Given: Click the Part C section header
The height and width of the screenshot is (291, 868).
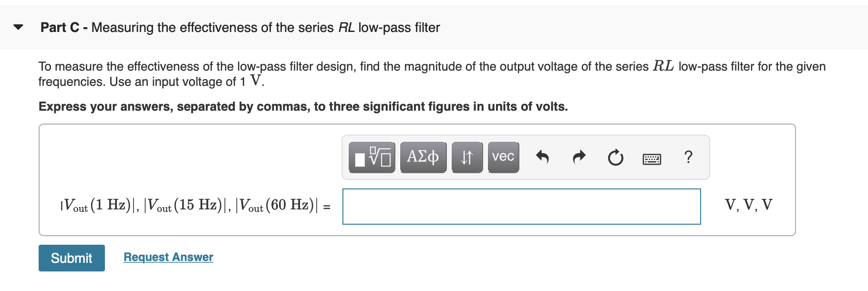Looking at the screenshot, I should tap(239, 27).
